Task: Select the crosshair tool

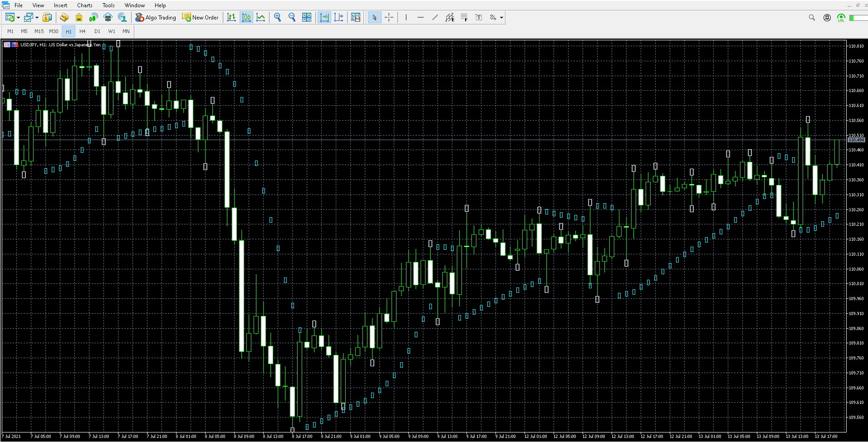Action: pyautogui.click(x=389, y=17)
